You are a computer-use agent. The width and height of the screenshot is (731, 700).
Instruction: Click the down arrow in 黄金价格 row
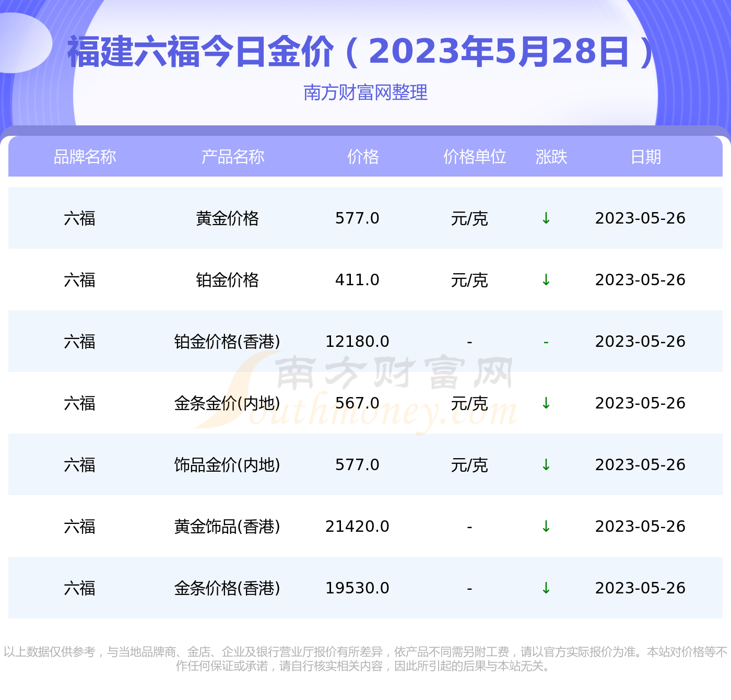tap(546, 218)
